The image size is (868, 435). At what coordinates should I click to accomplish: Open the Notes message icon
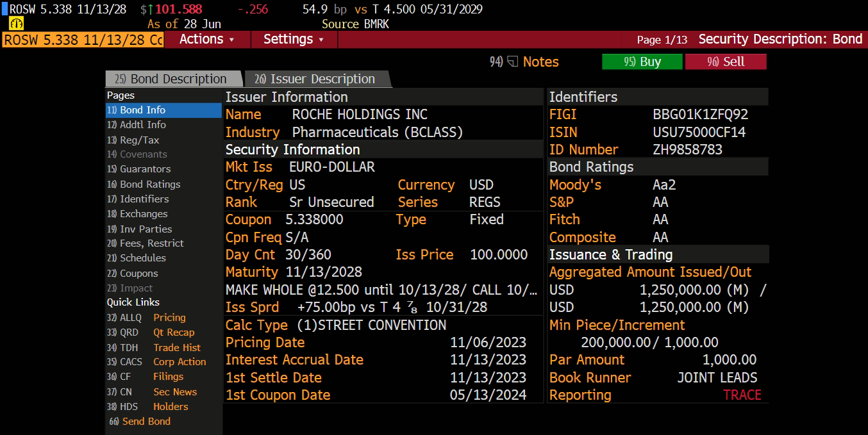coord(513,62)
